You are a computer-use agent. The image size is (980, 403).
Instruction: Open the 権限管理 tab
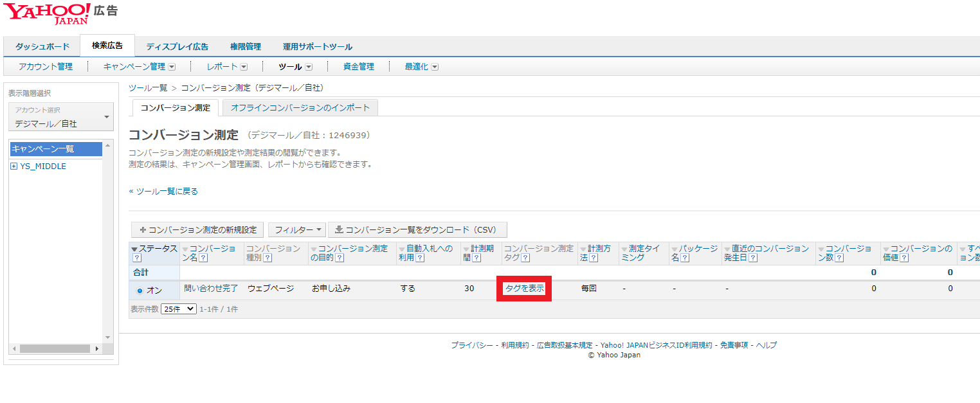(x=246, y=47)
